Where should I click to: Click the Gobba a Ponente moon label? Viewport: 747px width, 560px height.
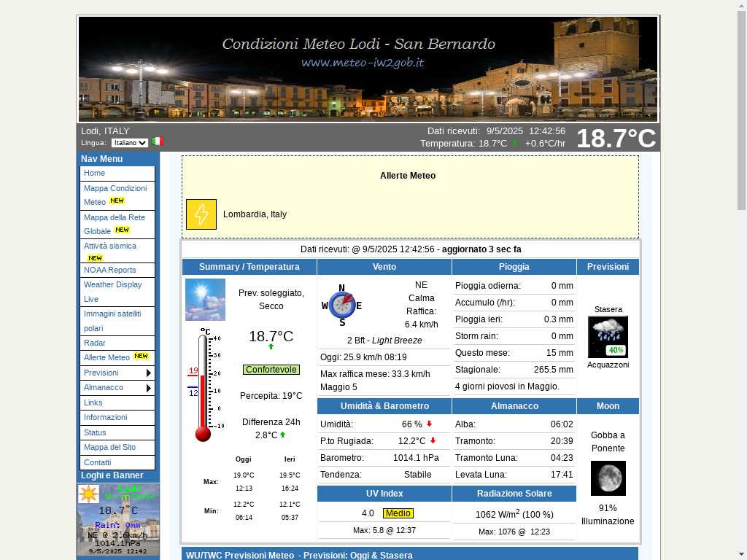tap(608, 442)
